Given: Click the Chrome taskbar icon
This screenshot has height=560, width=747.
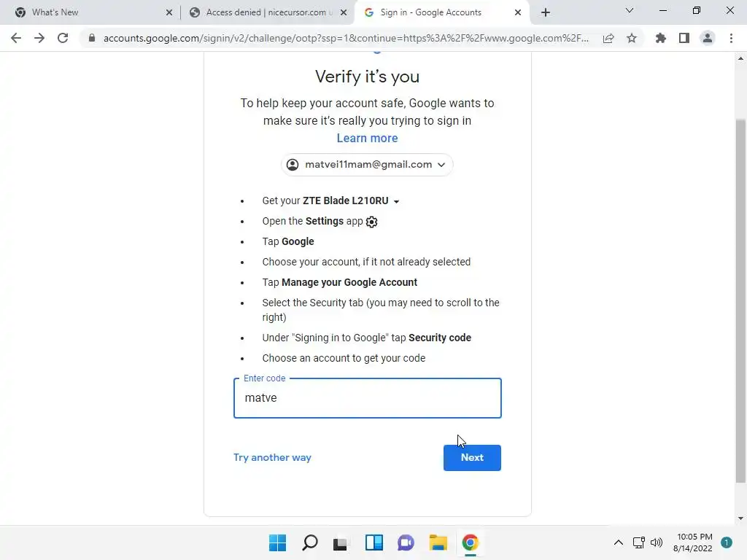Looking at the screenshot, I should 471,542.
